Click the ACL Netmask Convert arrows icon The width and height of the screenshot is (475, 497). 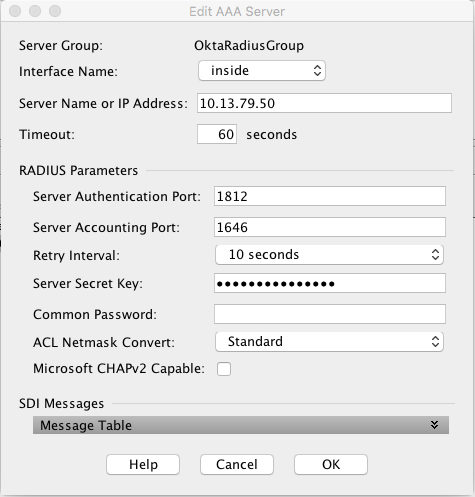pyautogui.click(x=435, y=342)
